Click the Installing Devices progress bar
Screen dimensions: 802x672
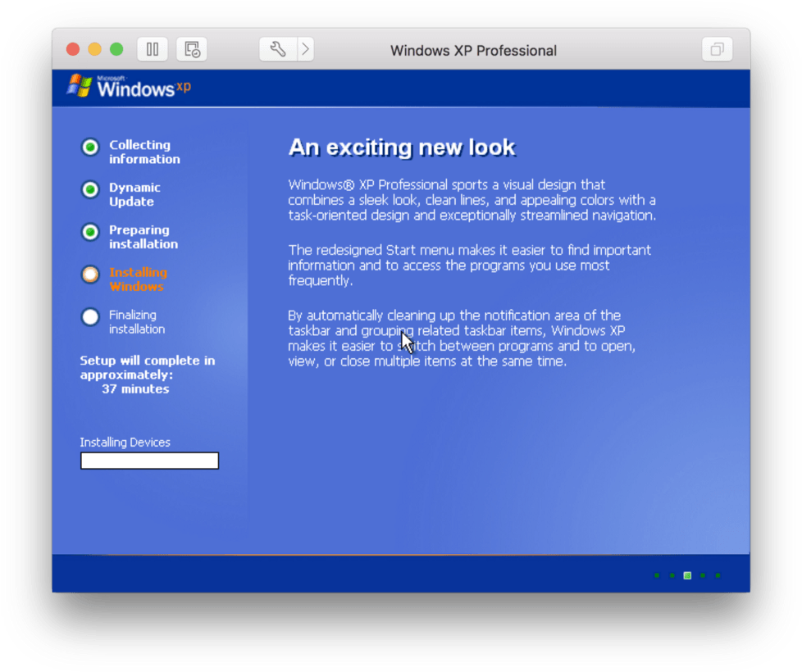pyautogui.click(x=149, y=461)
